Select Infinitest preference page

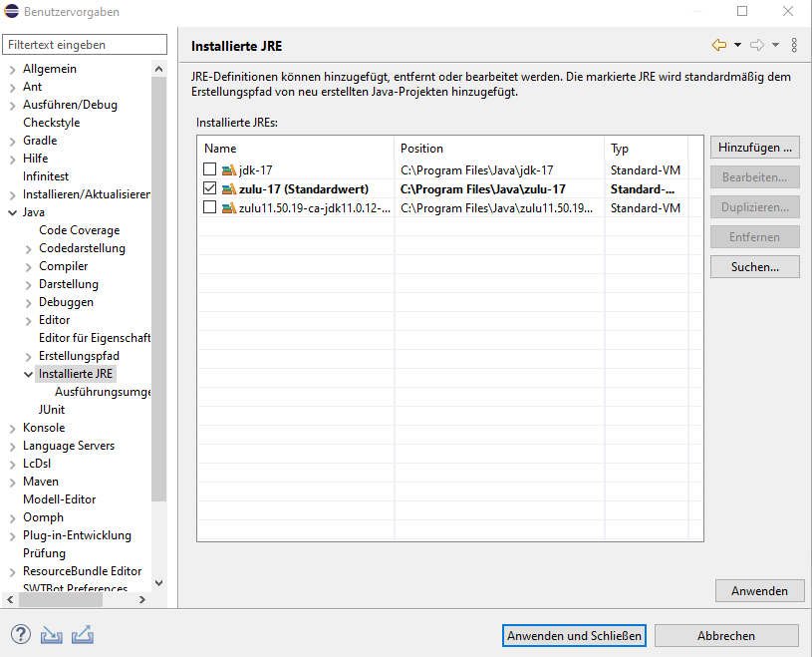46,176
